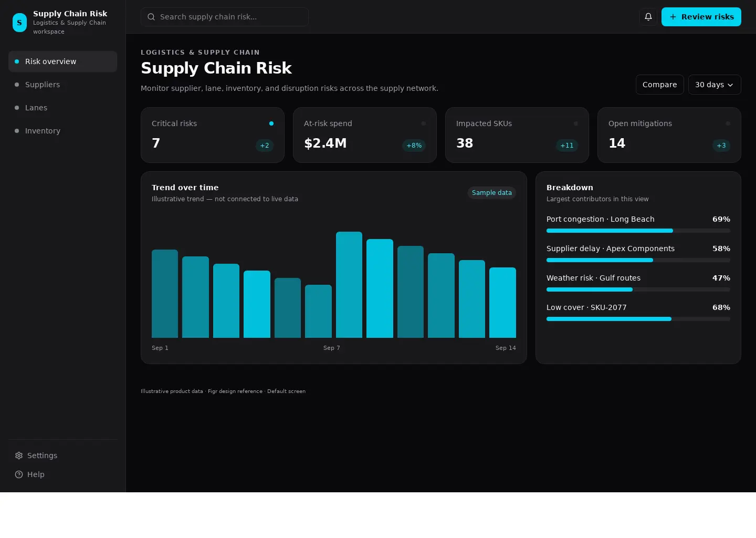Open the Lanes page
Viewport: 756px width, 538px height.
62,108
